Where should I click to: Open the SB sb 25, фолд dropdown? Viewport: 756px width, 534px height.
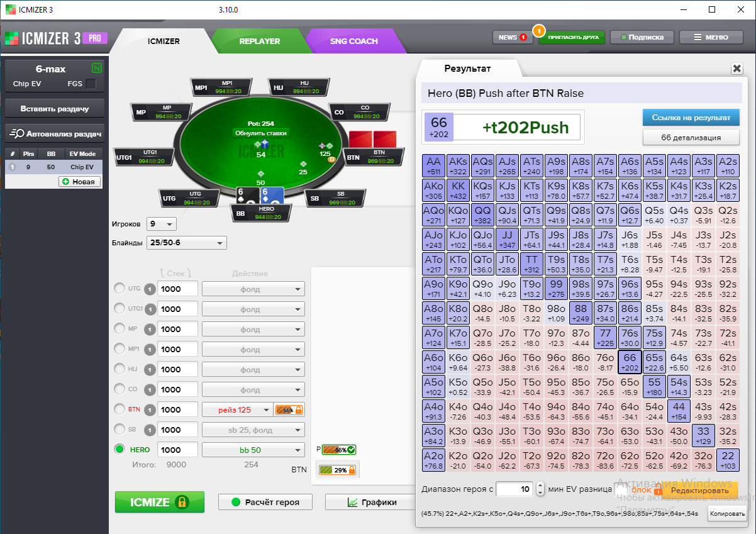(x=253, y=430)
